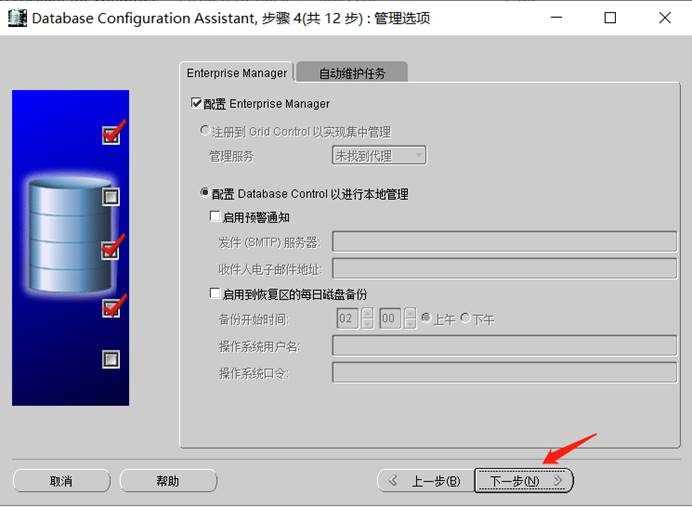Go back with 上一步(B) button
The height and width of the screenshot is (507, 692).
tap(426, 481)
